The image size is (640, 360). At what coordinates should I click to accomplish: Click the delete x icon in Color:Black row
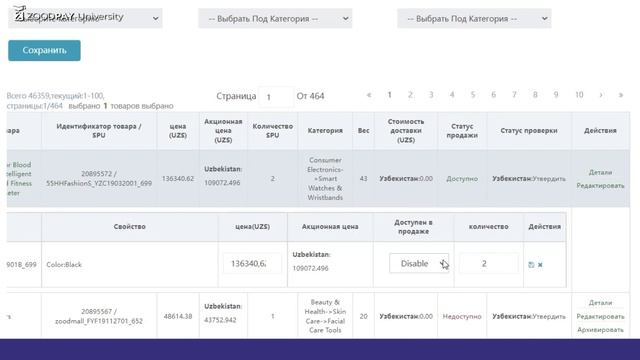coord(540,264)
